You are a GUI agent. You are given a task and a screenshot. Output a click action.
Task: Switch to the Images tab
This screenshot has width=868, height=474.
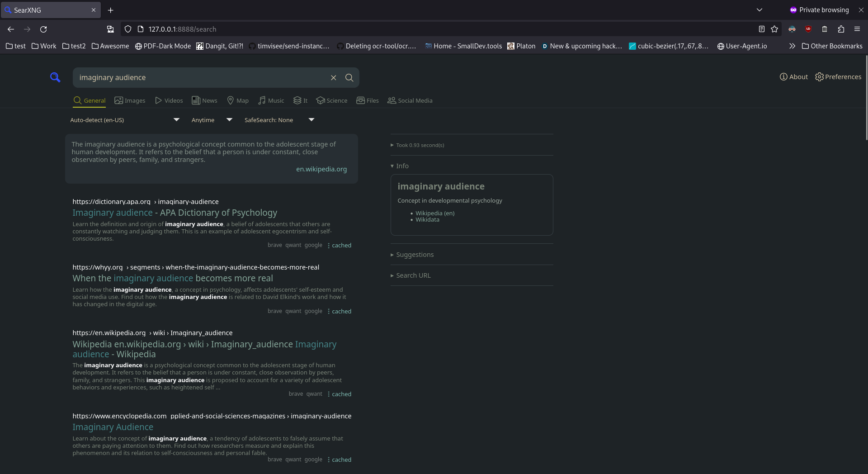130,100
